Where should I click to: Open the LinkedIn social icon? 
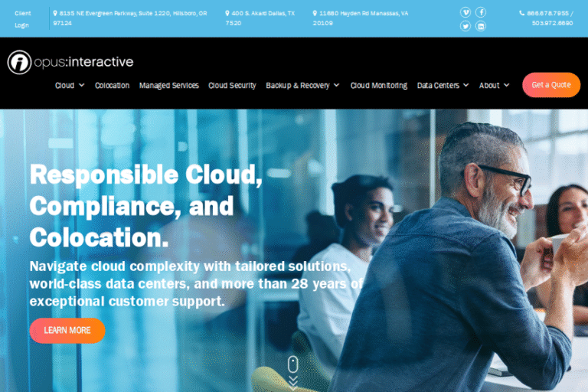(481, 26)
